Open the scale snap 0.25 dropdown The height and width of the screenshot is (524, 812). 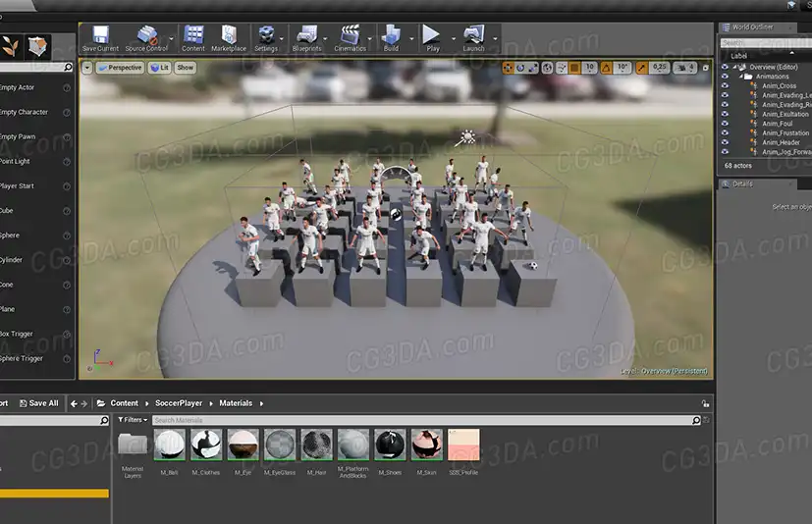point(659,68)
